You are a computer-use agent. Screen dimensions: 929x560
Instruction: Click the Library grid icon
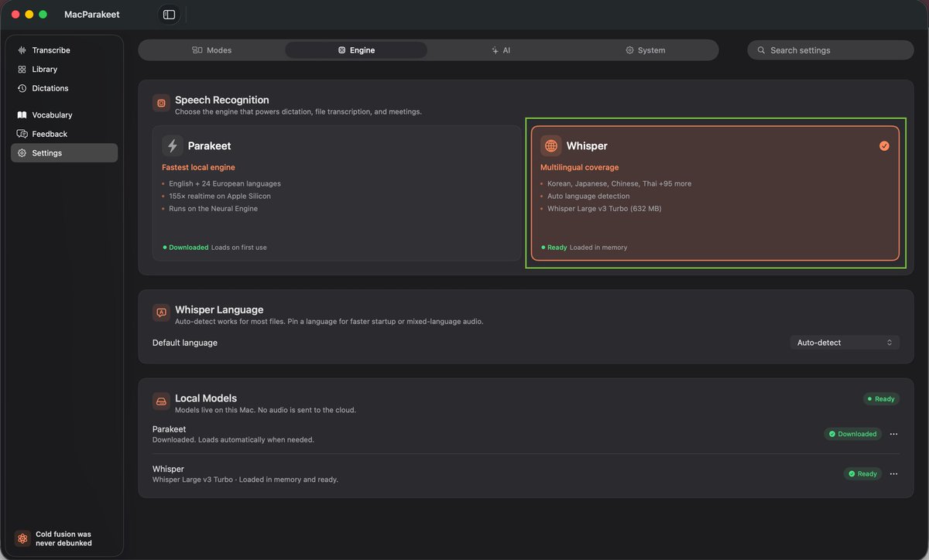coord(22,70)
